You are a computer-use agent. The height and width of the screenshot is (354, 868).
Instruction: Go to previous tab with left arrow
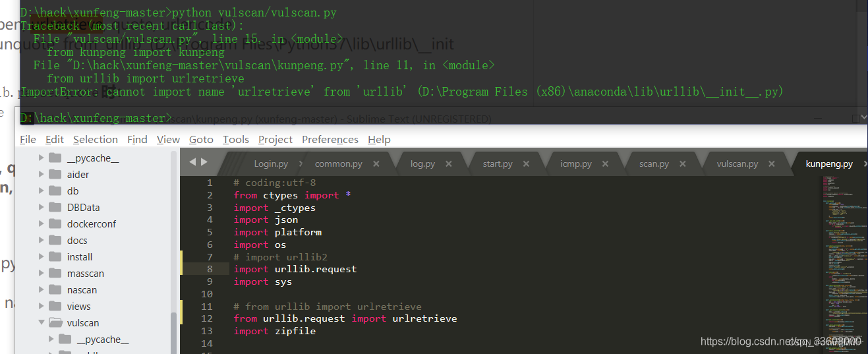tap(193, 162)
